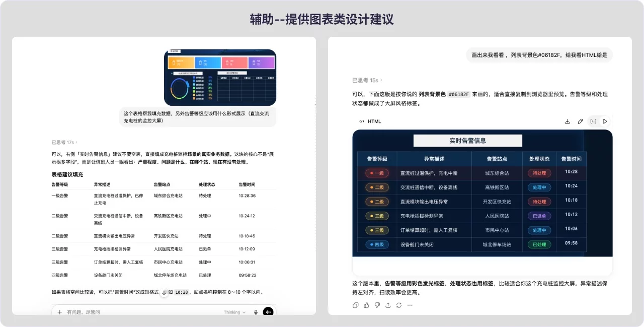644x327 pixels.
Task: Click '高铁新区充电站' in the left table
Action: (x=168, y=216)
